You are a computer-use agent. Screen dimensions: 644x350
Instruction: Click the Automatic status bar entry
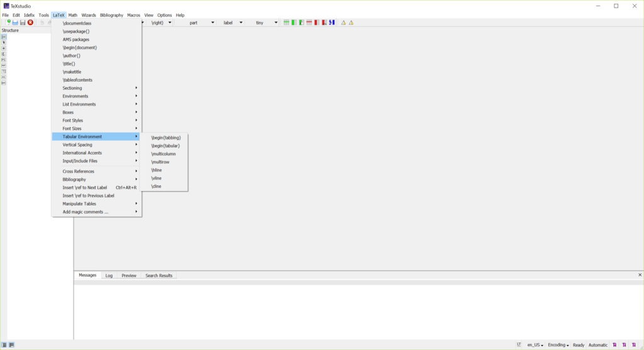pyautogui.click(x=597, y=345)
